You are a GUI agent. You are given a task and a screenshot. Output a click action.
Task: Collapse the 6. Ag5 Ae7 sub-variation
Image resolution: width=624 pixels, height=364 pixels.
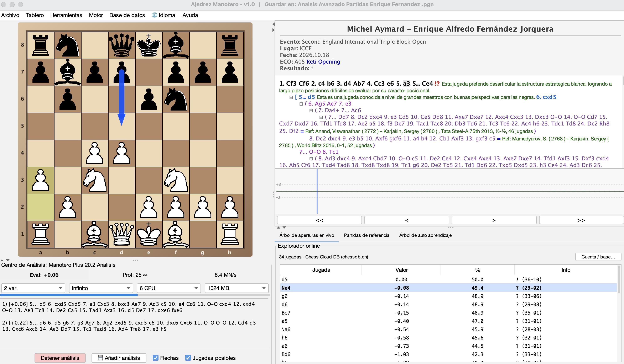click(301, 104)
